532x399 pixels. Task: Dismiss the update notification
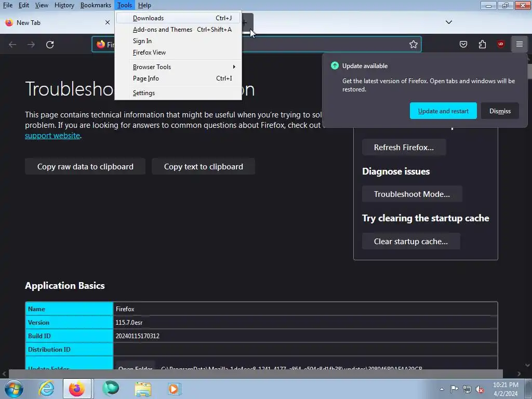499,111
